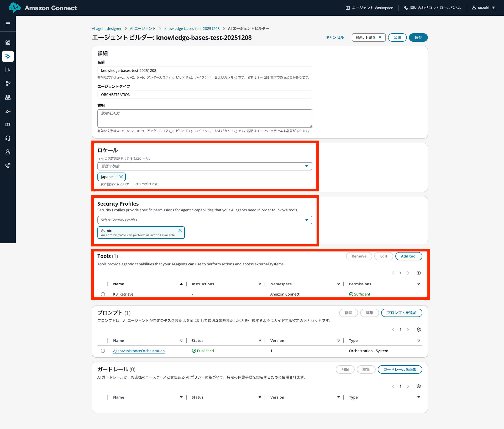
Task: Open the guardrails table settings gear icon
Action: (x=418, y=386)
